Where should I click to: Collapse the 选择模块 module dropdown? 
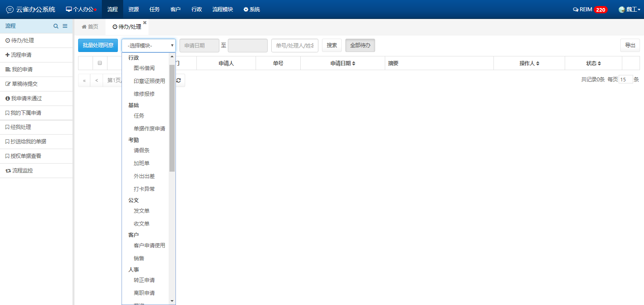tap(149, 46)
